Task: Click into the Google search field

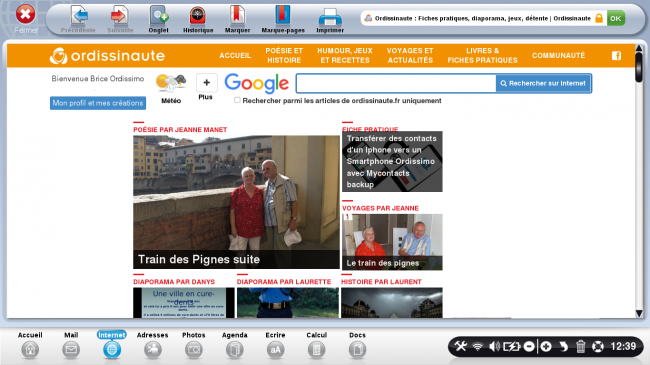Action: [396, 83]
